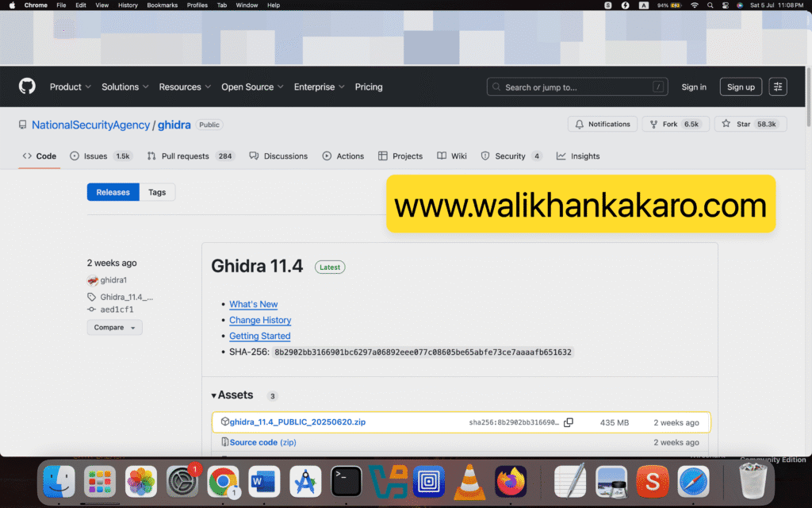Click the Notifications button

[x=603, y=125]
